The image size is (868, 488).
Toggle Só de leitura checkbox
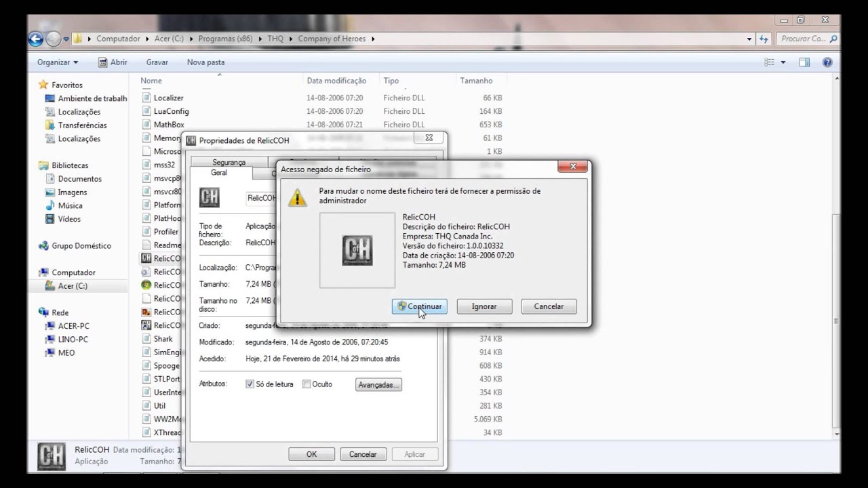point(250,384)
